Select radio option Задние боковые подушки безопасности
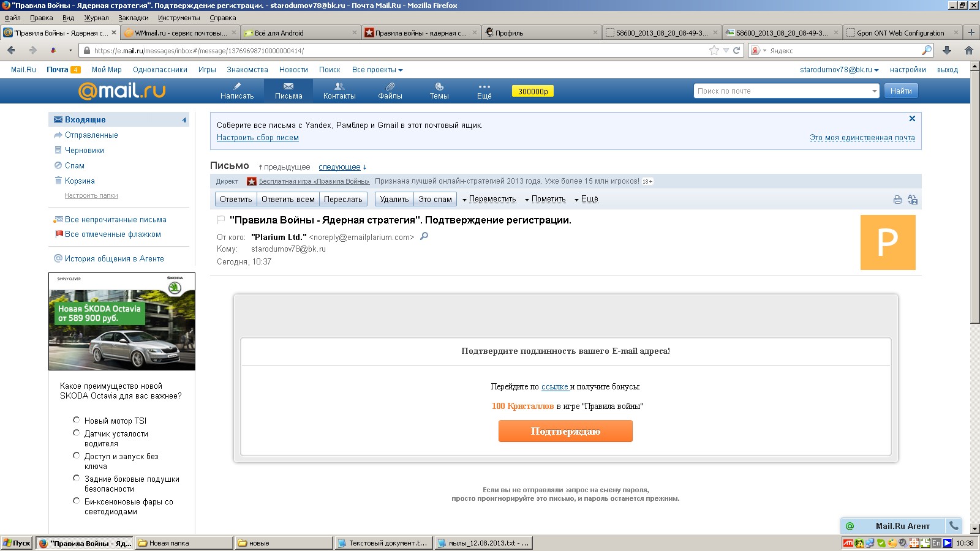This screenshot has height=551, width=980. coord(77,478)
